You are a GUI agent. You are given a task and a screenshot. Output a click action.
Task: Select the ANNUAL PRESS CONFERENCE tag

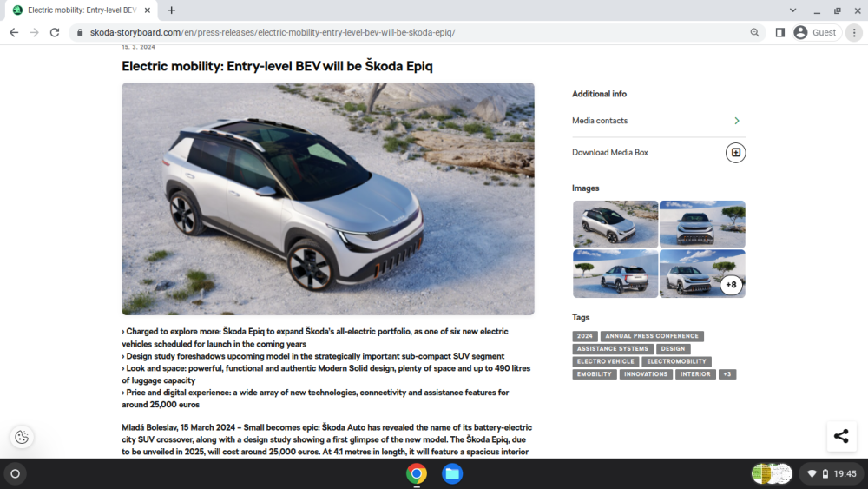coord(652,336)
